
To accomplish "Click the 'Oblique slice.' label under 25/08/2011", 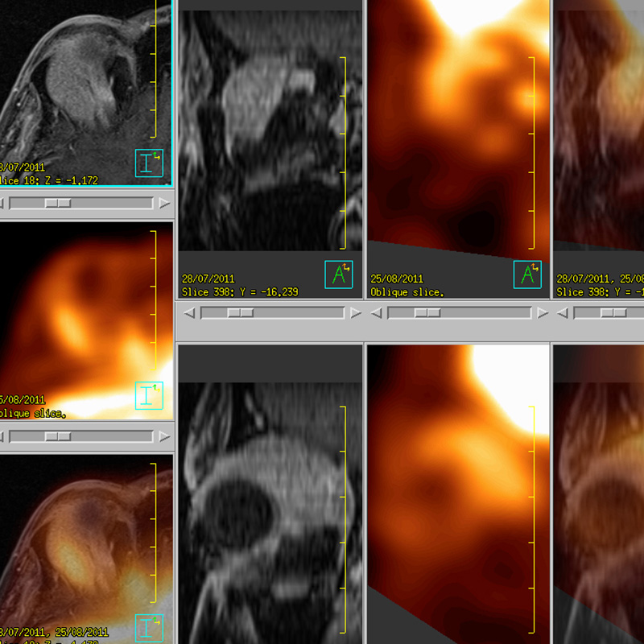I will coord(407,292).
